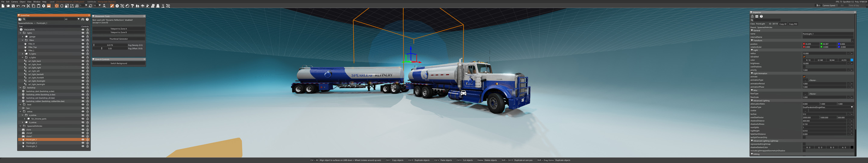Collapse the lights folder
This screenshot has width=868, height=163.
pyautogui.click(x=20, y=33)
